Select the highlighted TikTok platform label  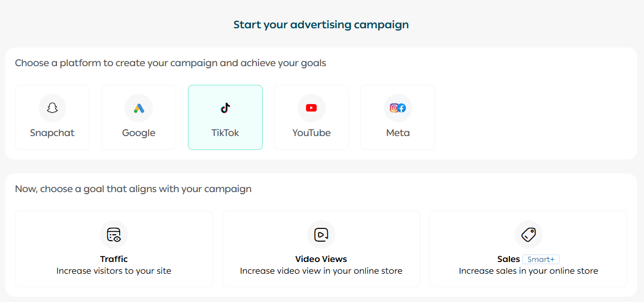coord(225,133)
